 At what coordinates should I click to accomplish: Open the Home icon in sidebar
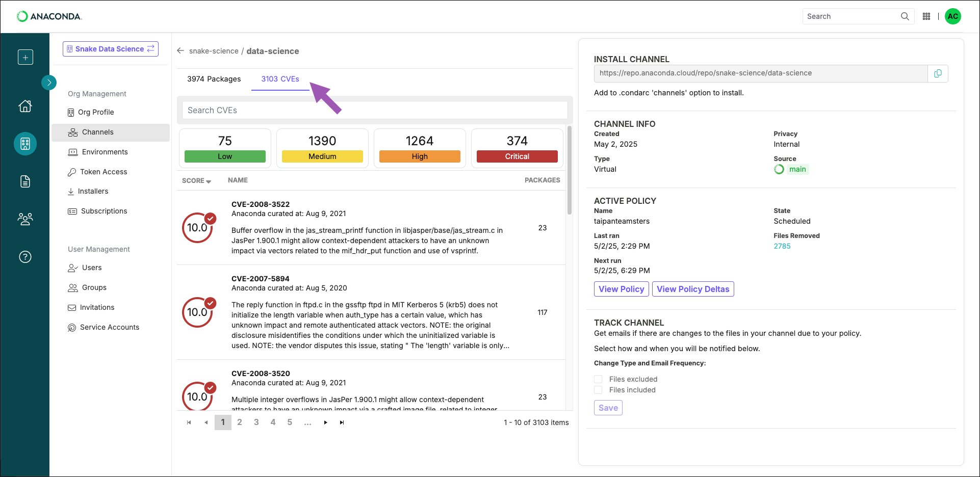25,105
